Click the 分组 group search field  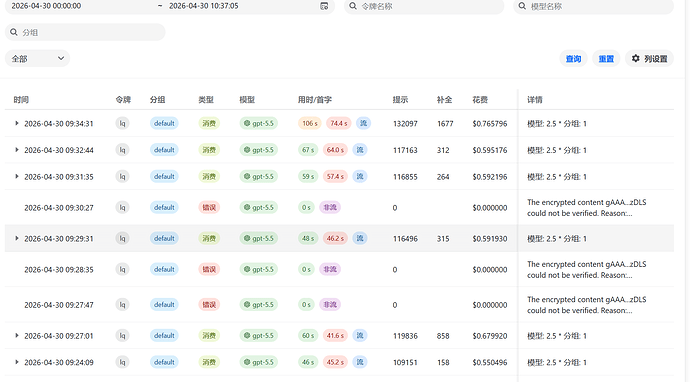pyautogui.click(x=85, y=32)
